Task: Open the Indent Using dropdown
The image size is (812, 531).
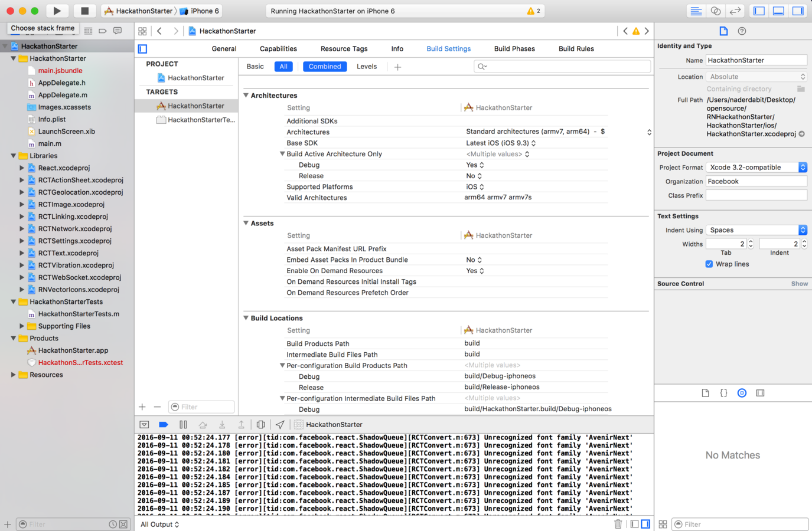Action: point(756,230)
